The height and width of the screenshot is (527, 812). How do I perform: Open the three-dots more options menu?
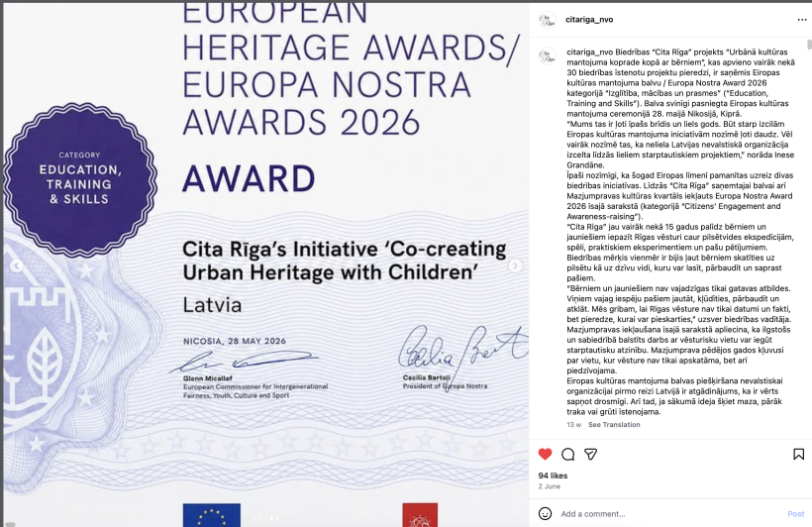[802, 20]
